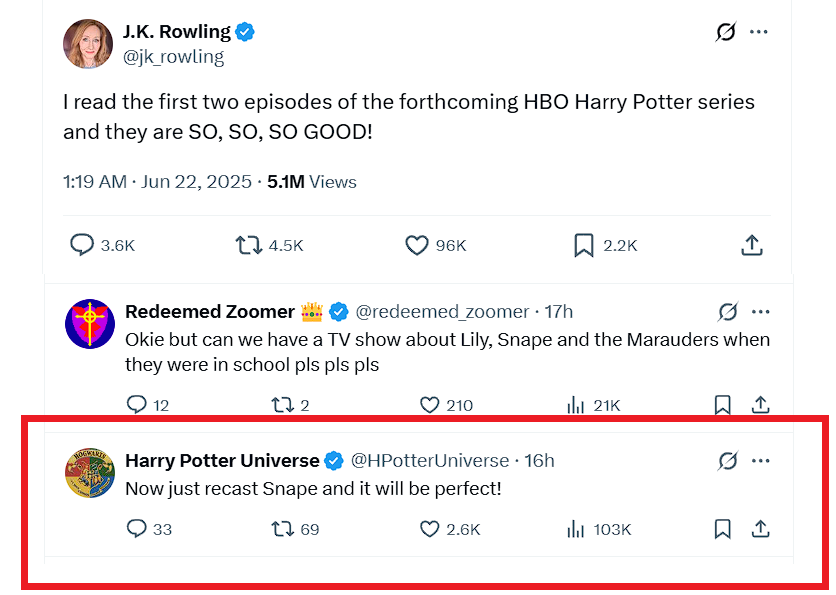
Task: Reply to the Harry Potter Universe comment
Action: pyautogui.click(x=137, y=529)
